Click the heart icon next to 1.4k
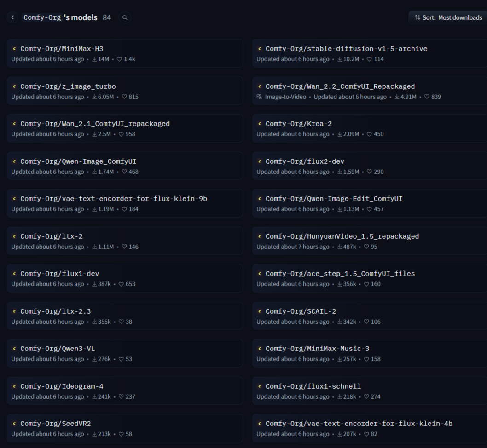Screen dimensions: 487x448 point(119,59)
